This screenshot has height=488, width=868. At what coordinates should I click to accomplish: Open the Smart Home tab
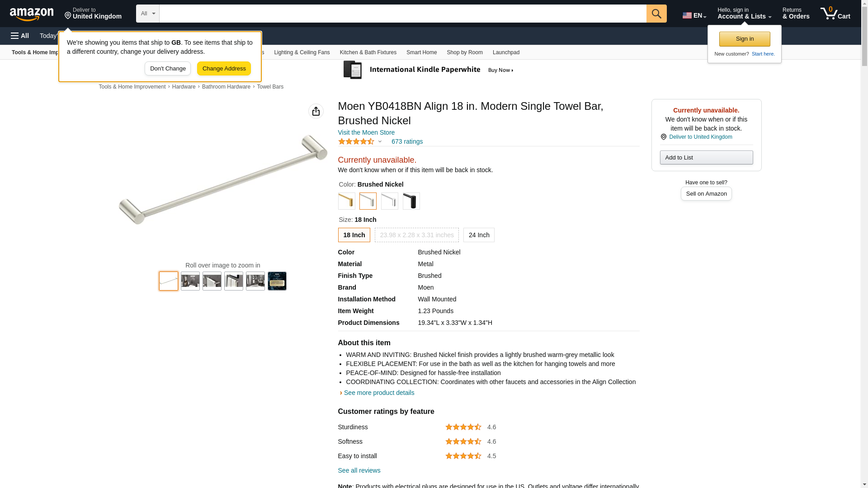coord(421,52)
